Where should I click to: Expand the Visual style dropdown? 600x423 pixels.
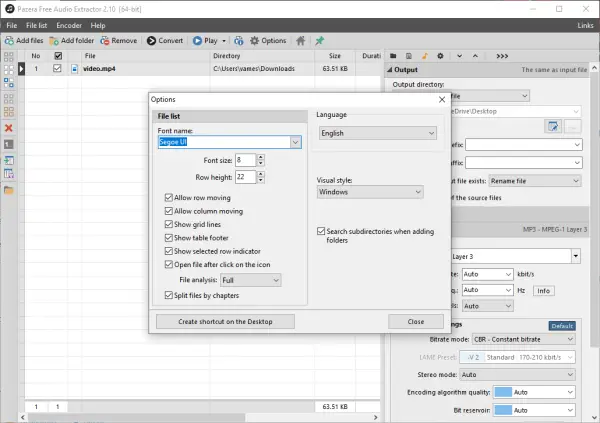[x=369, y=192]
